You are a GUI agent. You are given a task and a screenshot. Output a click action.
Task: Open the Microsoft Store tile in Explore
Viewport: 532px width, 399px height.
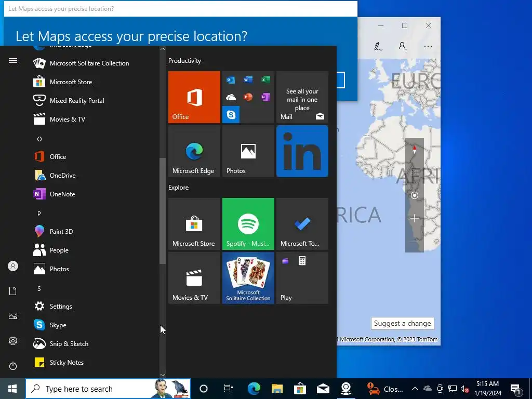(194, 224)
